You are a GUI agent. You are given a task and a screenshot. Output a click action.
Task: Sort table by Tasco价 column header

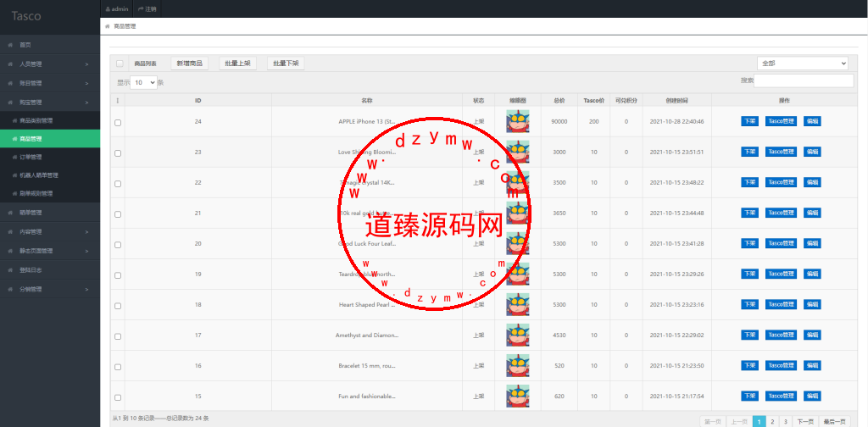pos(594,101)
